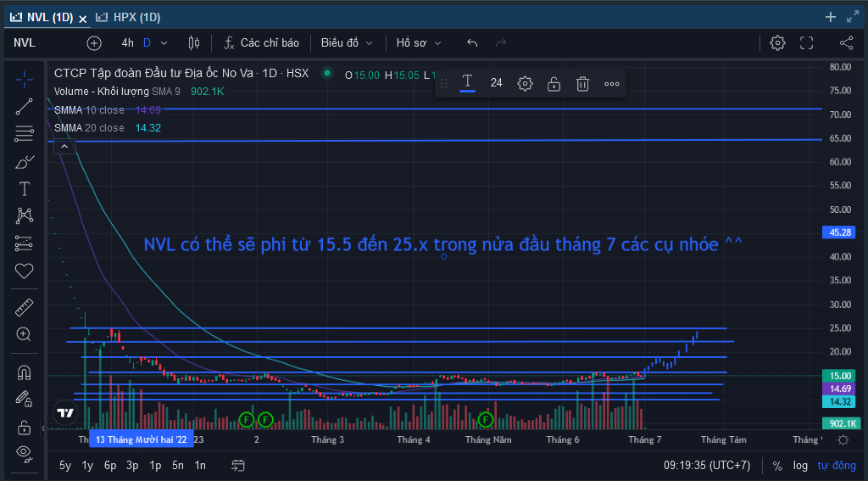
Task: Change text color in floating toolbar
Action: coord(467,83)
